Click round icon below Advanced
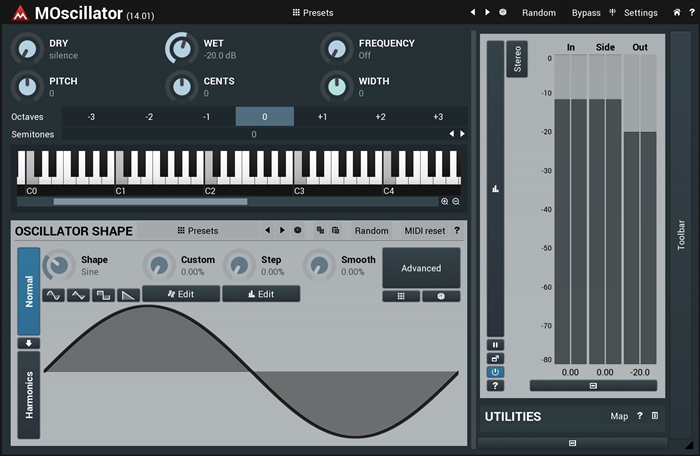Image resolution: width=700 pixels, height=456 pixels. pyautogui.click(x=441, y=296)
